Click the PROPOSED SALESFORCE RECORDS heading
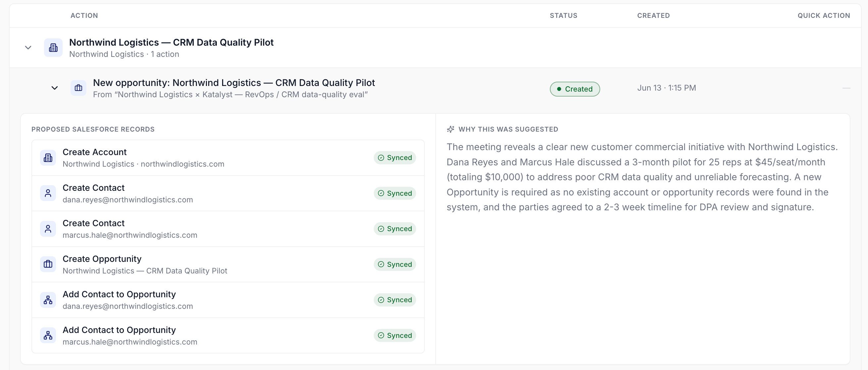The image size is (868, 370). [93, 129]
